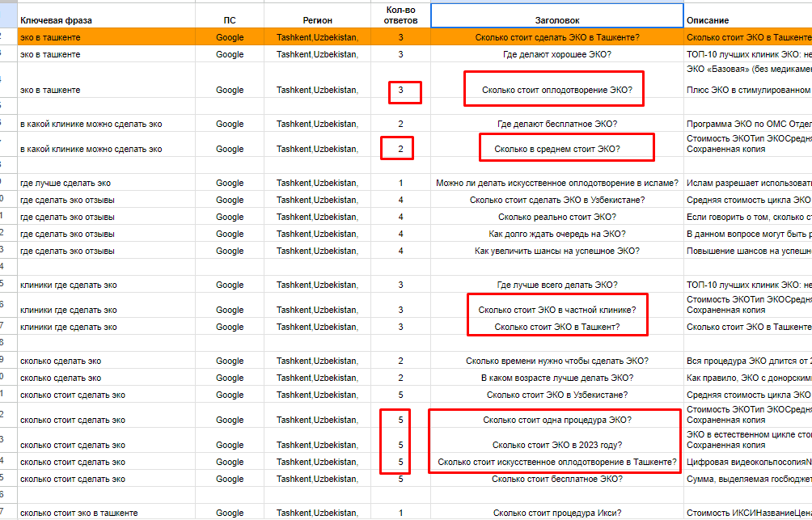Select the 'Регион' column header cell
This screenshot has height=520, width=812.
318,15
